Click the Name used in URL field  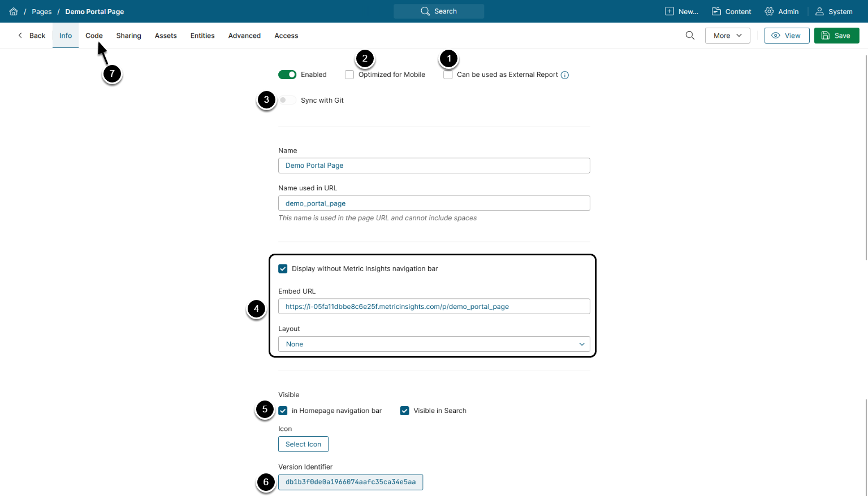click(434, 203)
